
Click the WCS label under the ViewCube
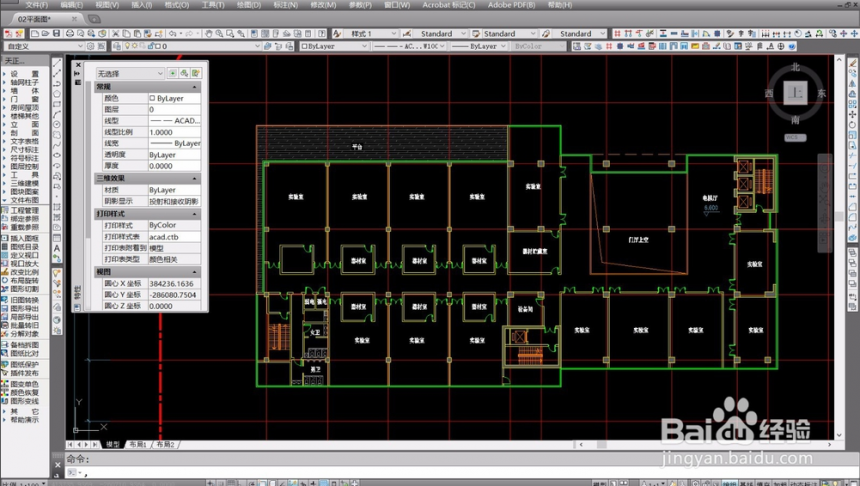[x=795, y=137]
